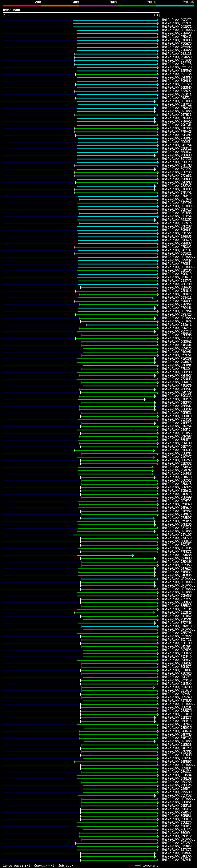Select label UniRef100_A3D099
Image resolution: width=197 pixels, height=868 pixels.
click(176, 497)
